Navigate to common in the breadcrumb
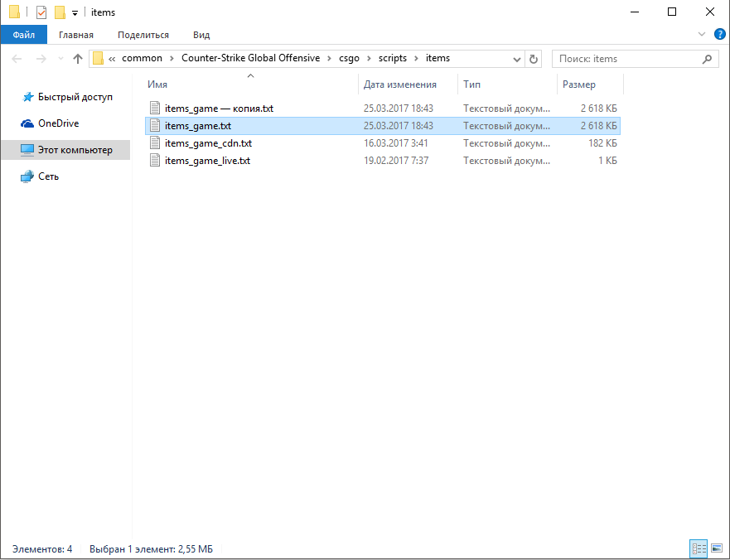The height and width of the screenshot is (560, 730). tap(142, 58)
